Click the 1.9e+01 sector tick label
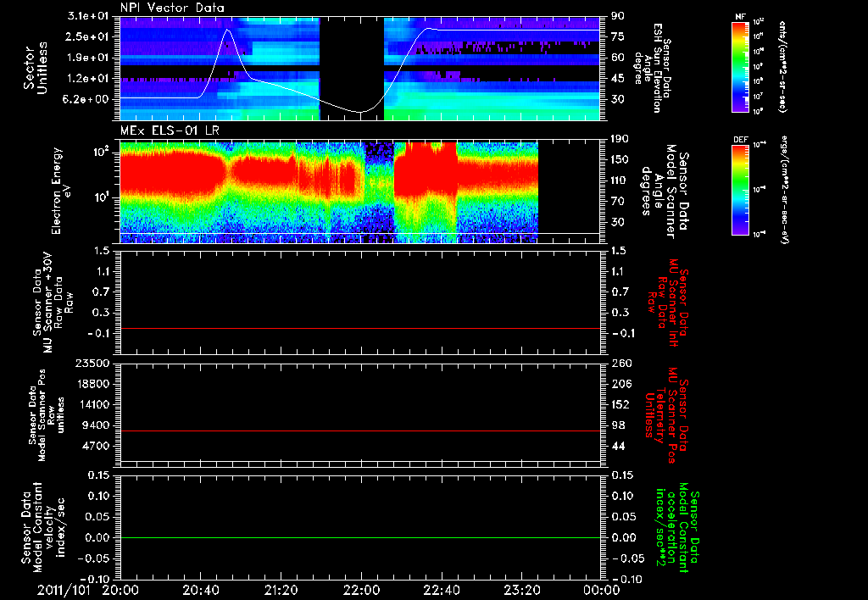868x600 pixels. click(x=88, y=58)
